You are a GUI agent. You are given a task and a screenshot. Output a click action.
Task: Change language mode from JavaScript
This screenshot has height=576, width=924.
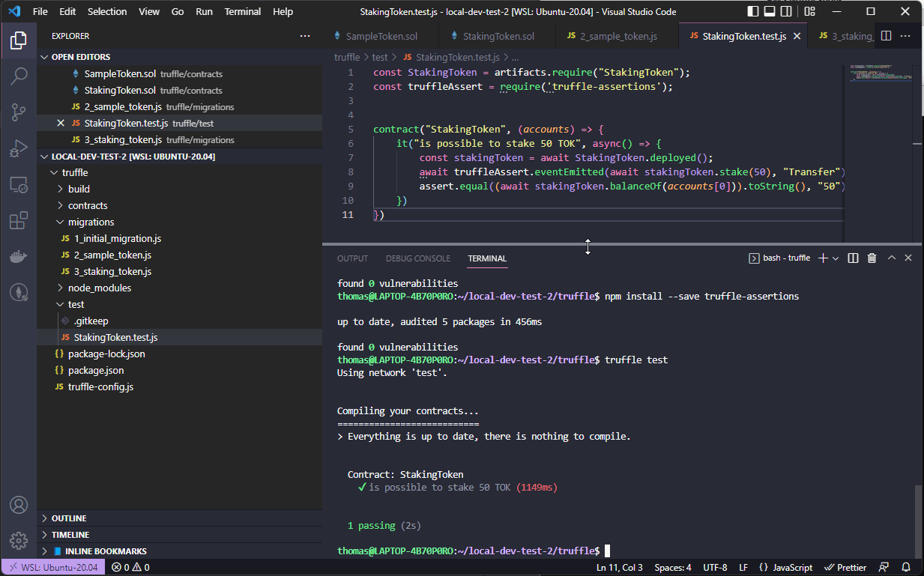pyautogui.click(x=786, y=568)
